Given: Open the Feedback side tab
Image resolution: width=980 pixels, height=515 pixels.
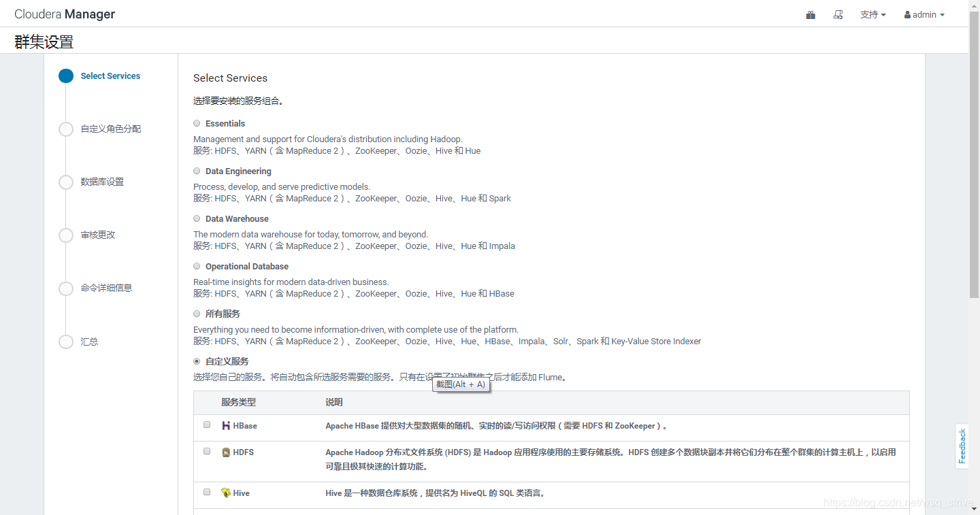Looking at the screenshot, I should click(x=962, y=446).
